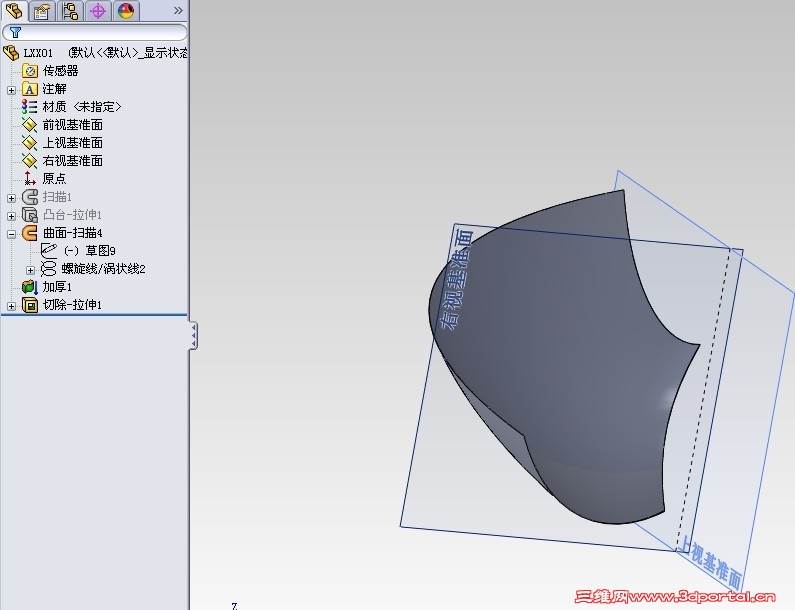
Task: Select the 加厚1 thicken feature icon
Action: (x=30, y=287)
